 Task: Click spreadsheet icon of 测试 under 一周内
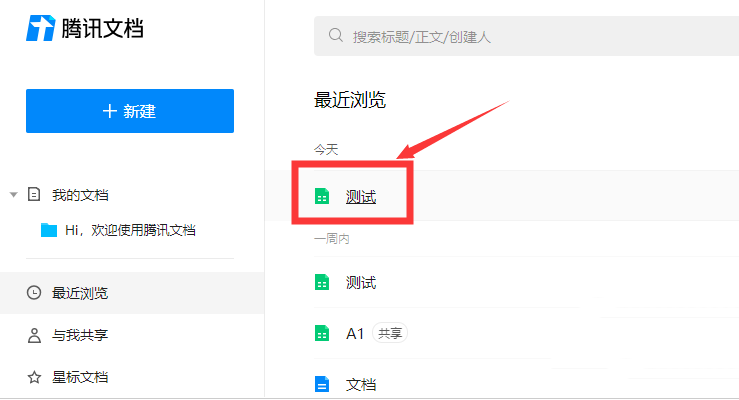coord(322,282)
